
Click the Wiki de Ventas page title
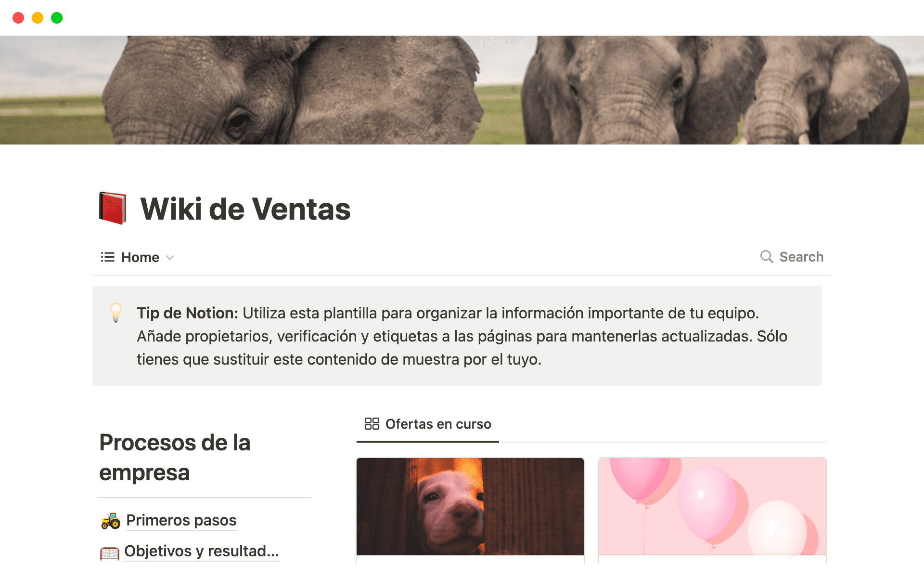[245, 209]
